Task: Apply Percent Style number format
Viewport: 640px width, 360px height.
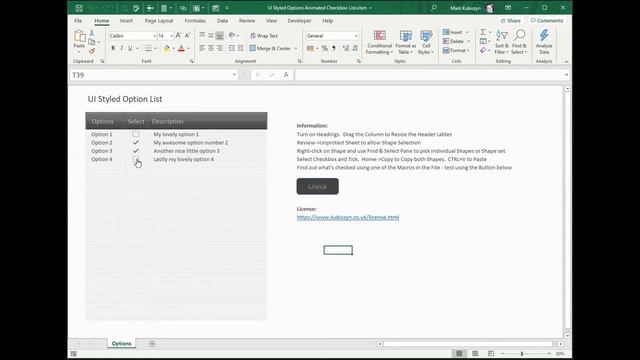Action: 325,48
